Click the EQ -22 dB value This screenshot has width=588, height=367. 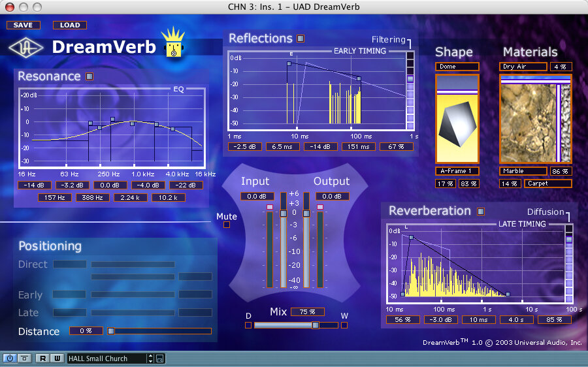pos(186,185)
